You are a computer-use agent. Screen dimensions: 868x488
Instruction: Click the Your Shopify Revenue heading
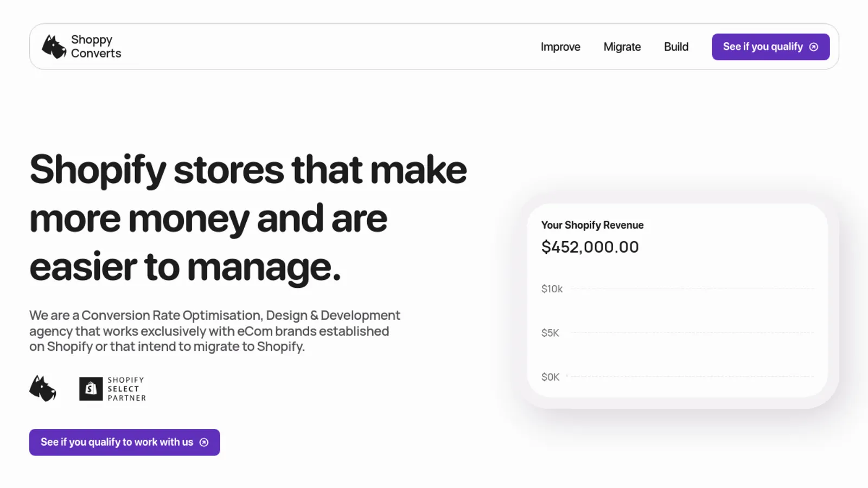(592, 225)
